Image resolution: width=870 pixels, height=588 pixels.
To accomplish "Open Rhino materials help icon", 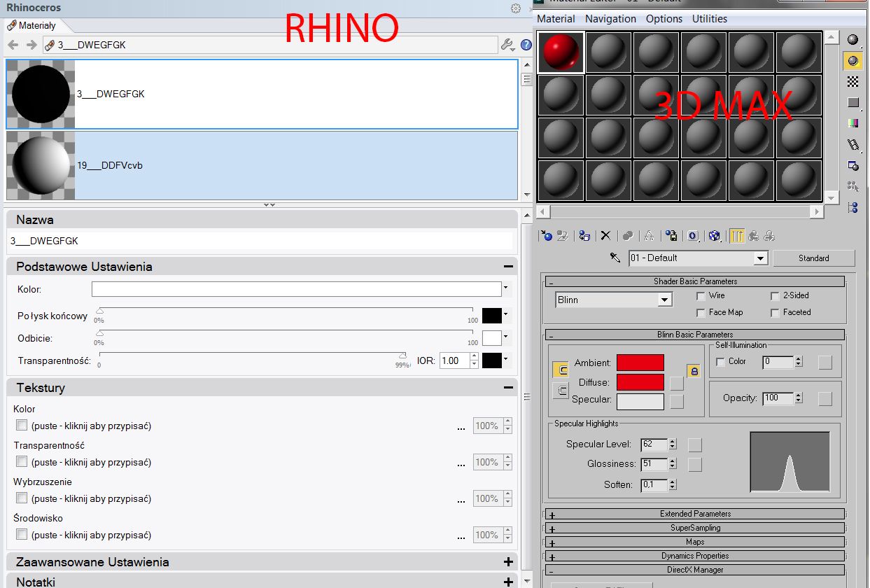I will [526, 45].
